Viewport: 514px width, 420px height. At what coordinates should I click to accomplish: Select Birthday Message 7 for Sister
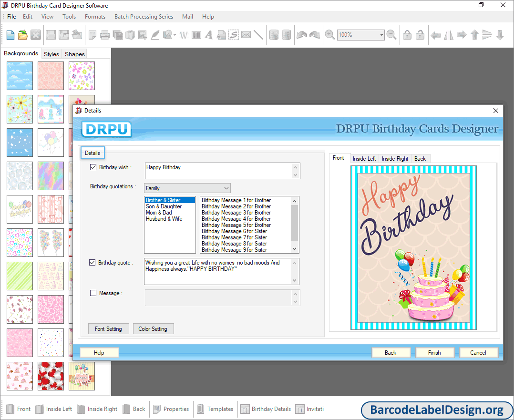click(235, 238)
